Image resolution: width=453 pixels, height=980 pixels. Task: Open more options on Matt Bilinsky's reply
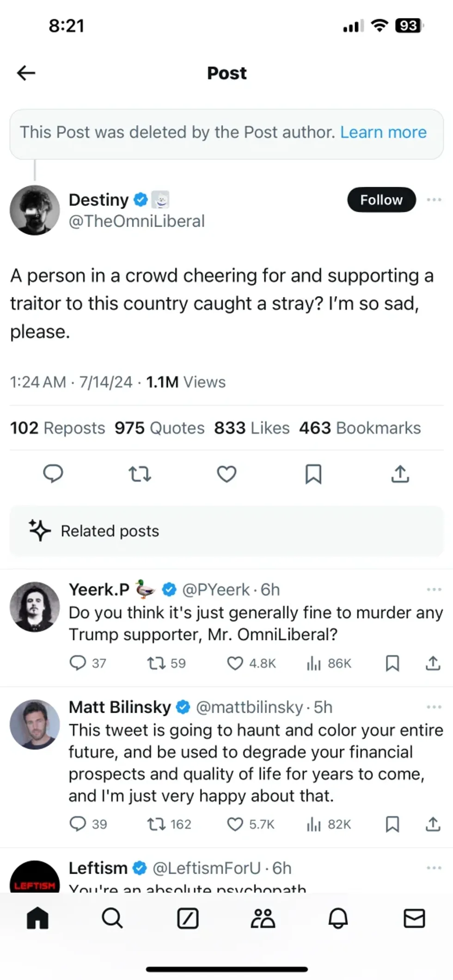[434, 707]
